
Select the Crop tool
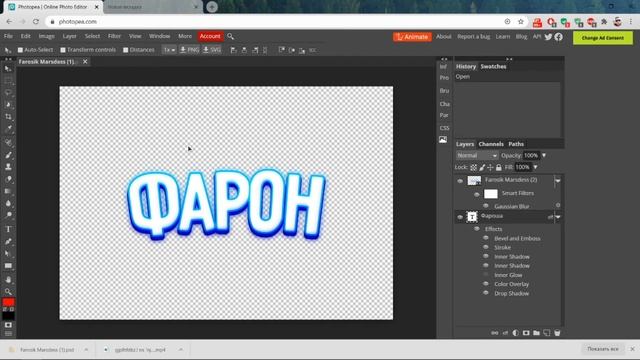coord(8,117)
